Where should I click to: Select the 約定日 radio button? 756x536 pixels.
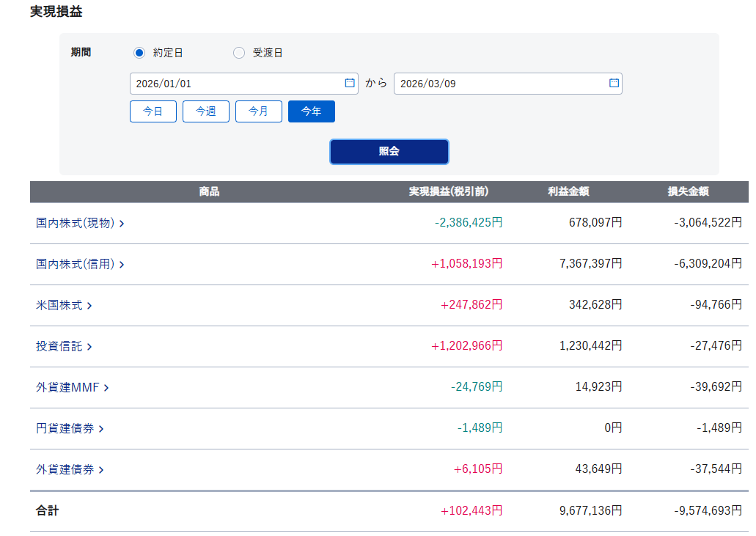pyautogui.click(x=139, y=53)
